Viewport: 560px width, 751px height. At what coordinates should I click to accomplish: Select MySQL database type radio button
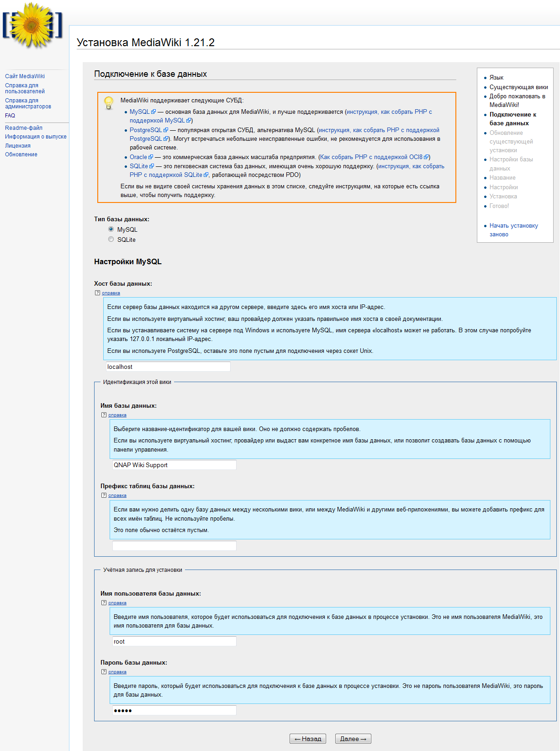pyautogui.click(x=111, y=229)
